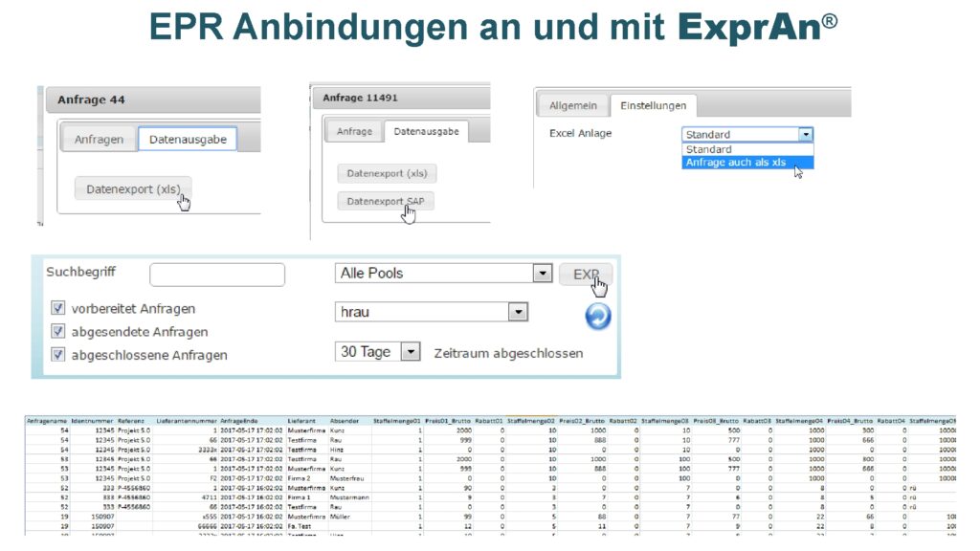Click the 'Absender' column header
This screenshot has height=551, width=980.
click(x=345, y=421)
